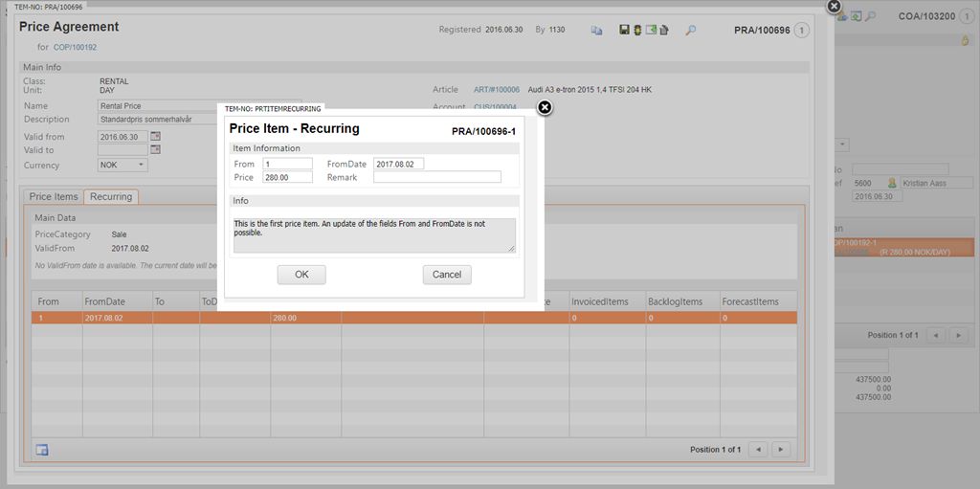Click the traffic light status icon
This screenshot has height=489, width=980.
click(x=637, y=31)
